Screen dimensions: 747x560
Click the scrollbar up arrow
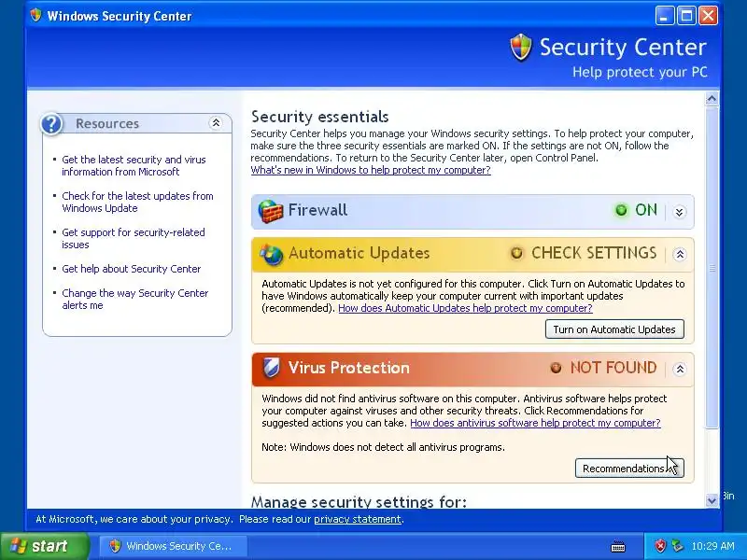[x=712, y=99]
